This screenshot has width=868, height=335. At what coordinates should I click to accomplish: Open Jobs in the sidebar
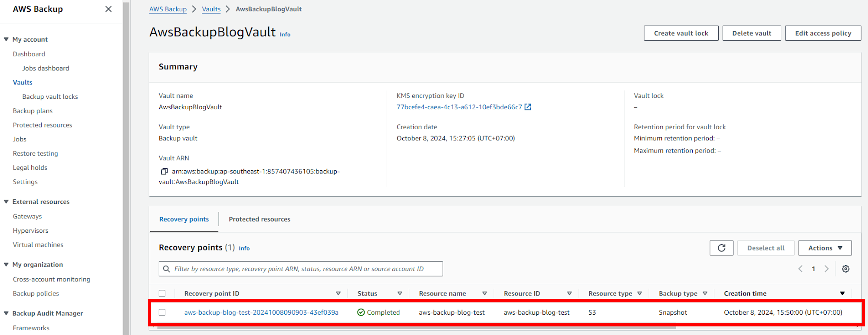coord(20,139)
